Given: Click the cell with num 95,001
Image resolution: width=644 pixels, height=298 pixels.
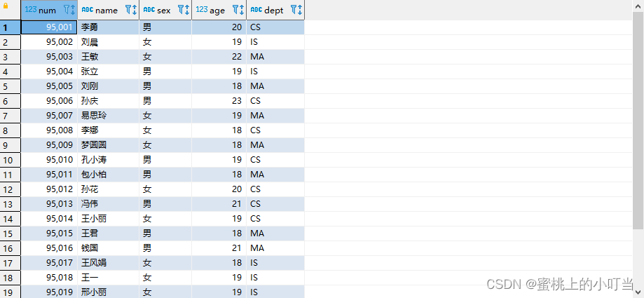Looking at the screenshot, I should click(x=49, y=27).
